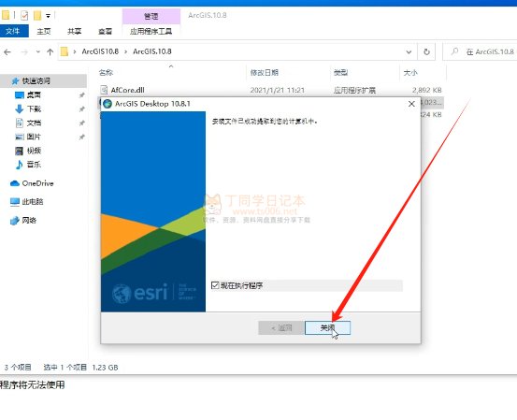Click the AfCore.dll file icon
Screen dimensions: 517x420
click(104, 90)
